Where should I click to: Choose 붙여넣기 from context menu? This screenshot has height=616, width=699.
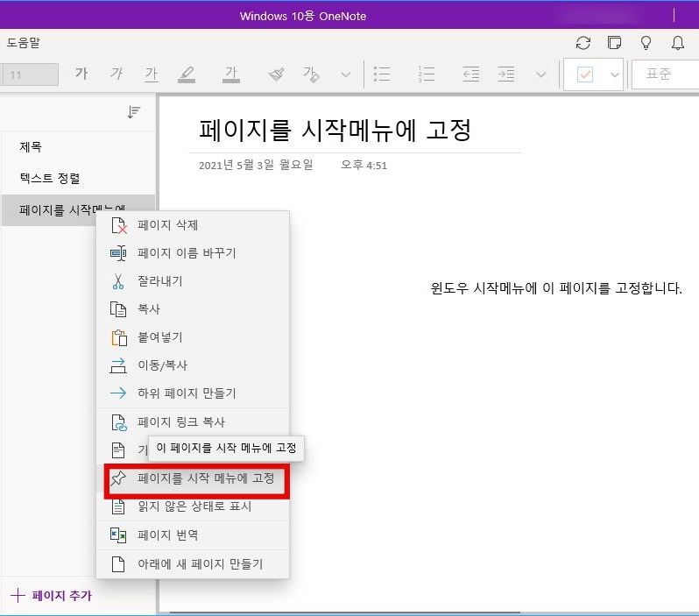pyautogui.click(x=193, y=337)
